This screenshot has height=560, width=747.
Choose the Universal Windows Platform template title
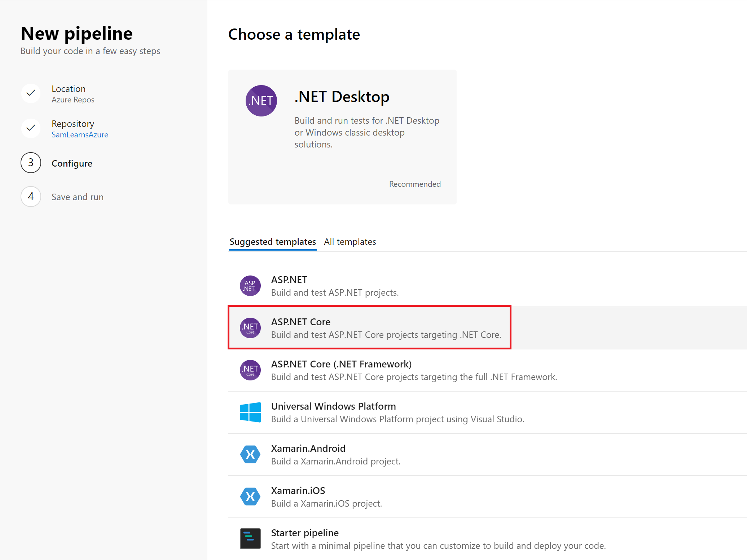point(333,406)
